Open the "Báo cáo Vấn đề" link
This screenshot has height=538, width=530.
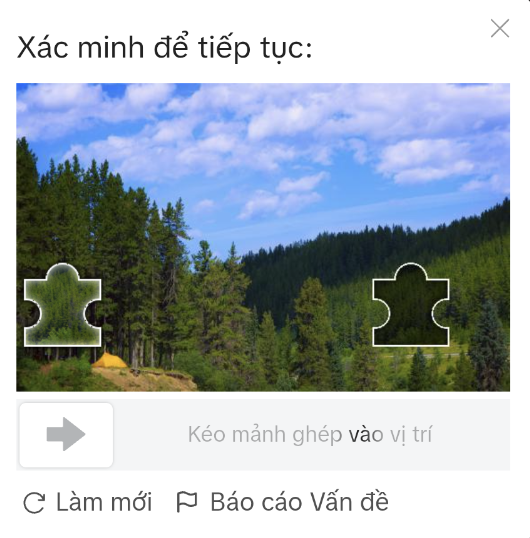pyautogui.click(x=299, y=502)
